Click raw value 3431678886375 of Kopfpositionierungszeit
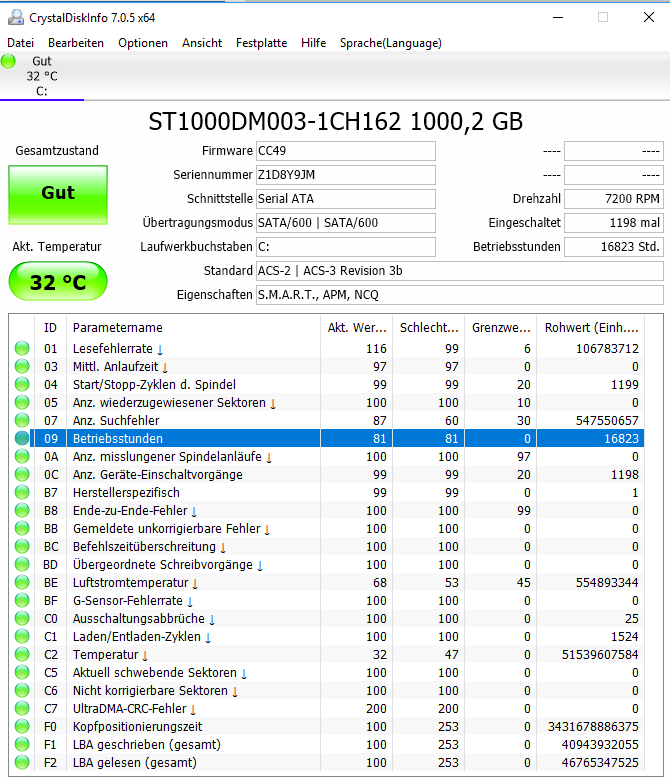Image resolution: width=670 pixels, height=778 pixels. [593, 726]
